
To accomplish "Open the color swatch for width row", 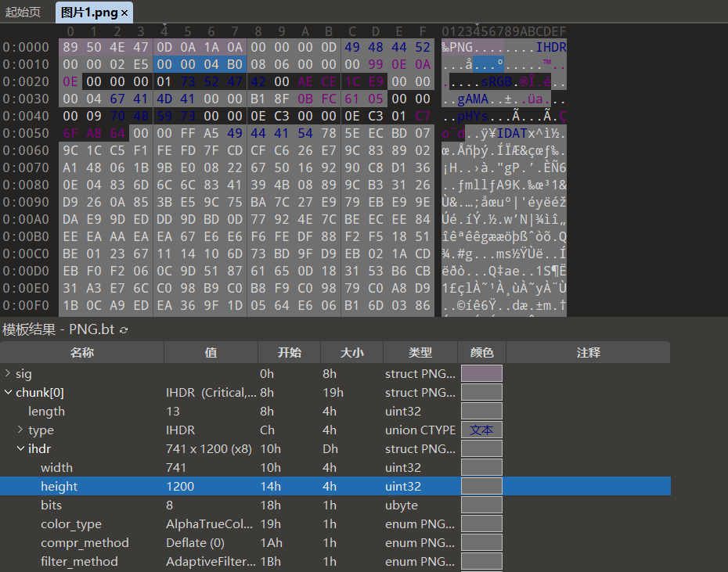I will coord(481,467).
